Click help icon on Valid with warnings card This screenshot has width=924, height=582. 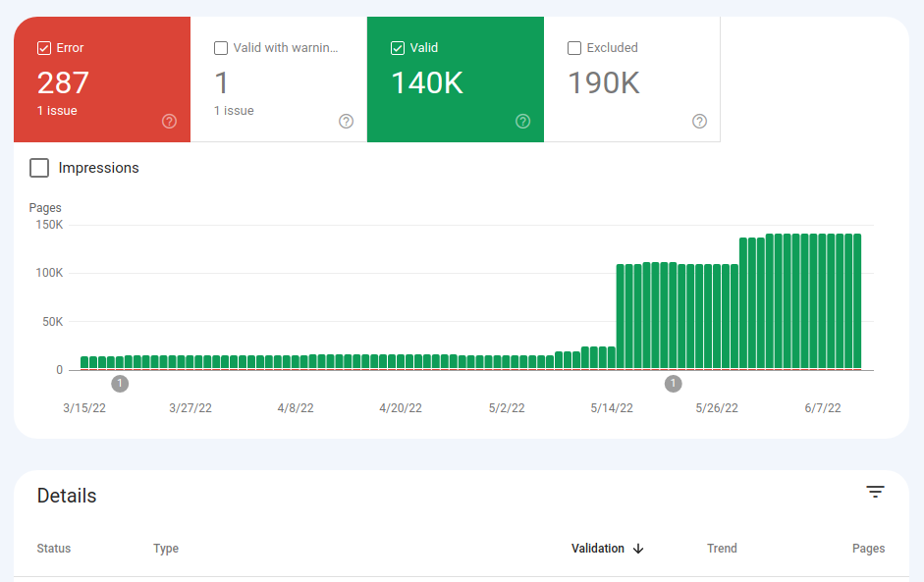click(x=346, y=121)
